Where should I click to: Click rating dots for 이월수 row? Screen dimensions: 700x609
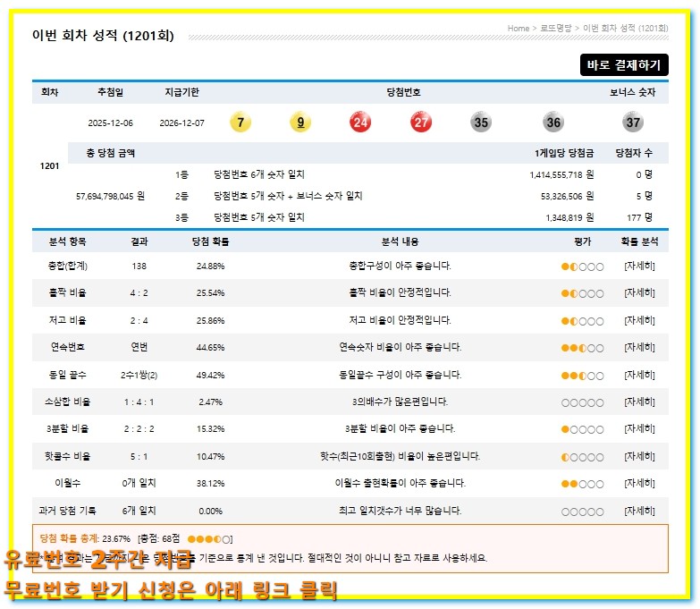(583, 484)
